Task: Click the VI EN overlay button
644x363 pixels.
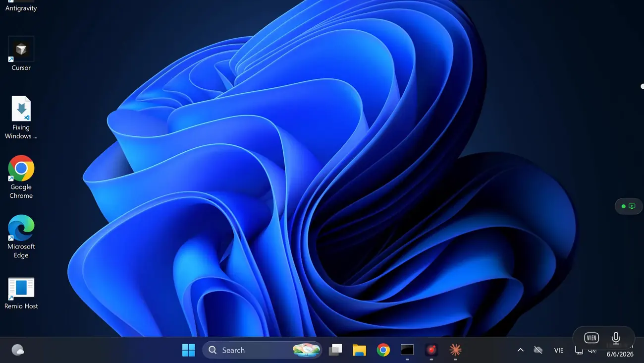Action: [591, 338]
